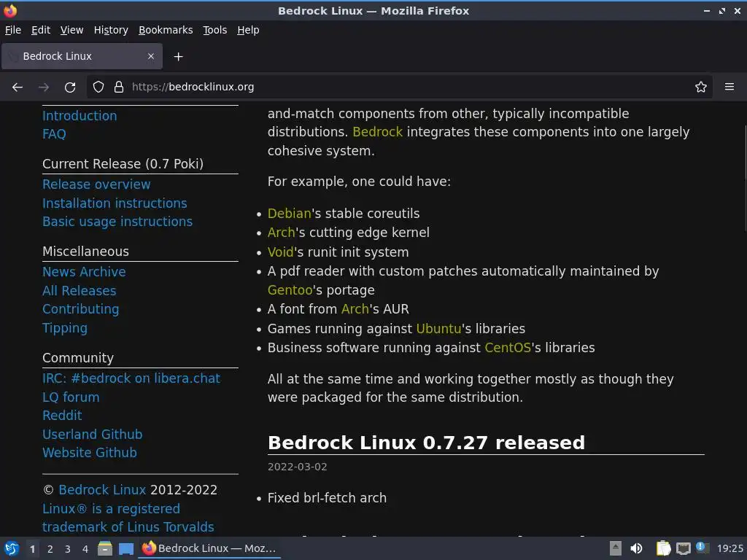The image size is (747, 560).
Task: Click the Gentoo link in the list
Action: click(290, 290)
